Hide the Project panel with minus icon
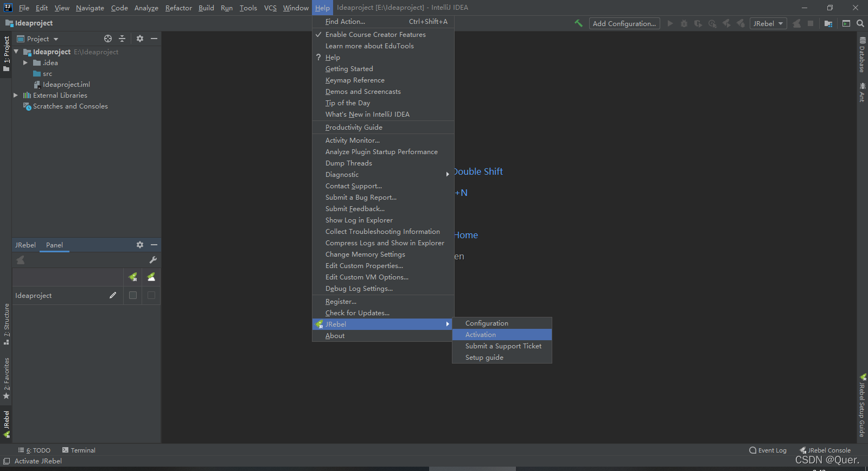Viewport: 868px width, 471px height. point(154,39)
